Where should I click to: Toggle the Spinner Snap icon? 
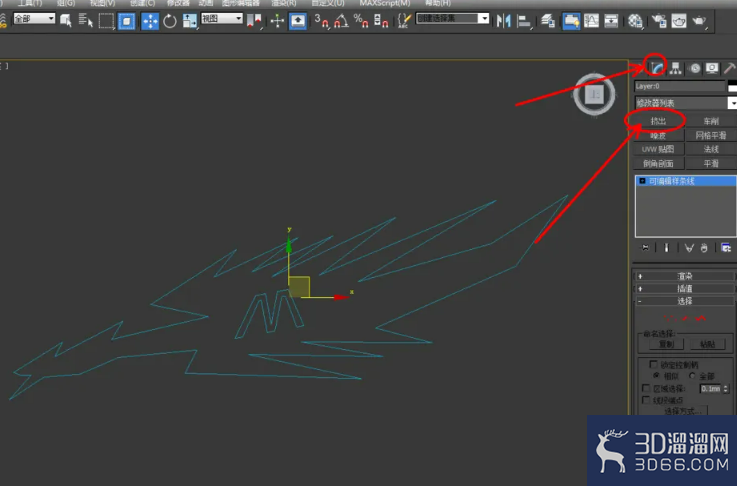point(381,21)
